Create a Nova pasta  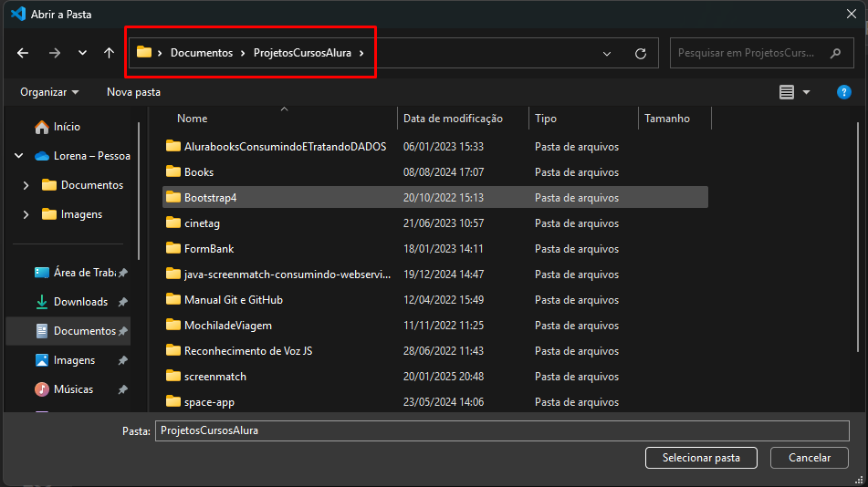click(133, 92)
